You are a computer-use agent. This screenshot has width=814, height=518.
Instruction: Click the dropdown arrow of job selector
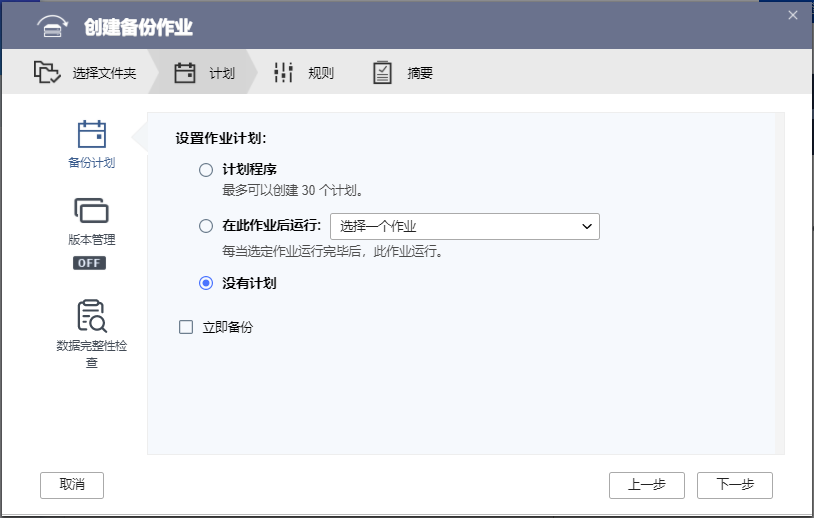[587, 226]
